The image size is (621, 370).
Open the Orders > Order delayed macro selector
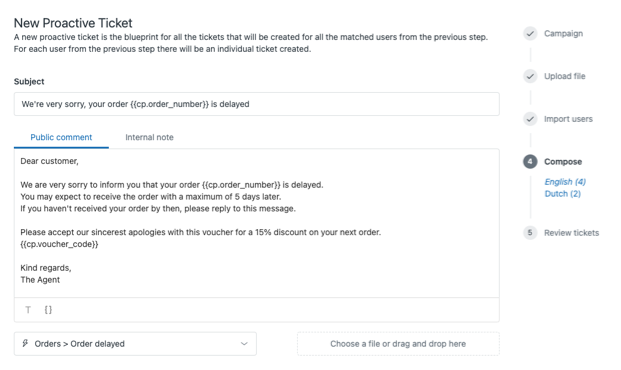click(135, 343)
